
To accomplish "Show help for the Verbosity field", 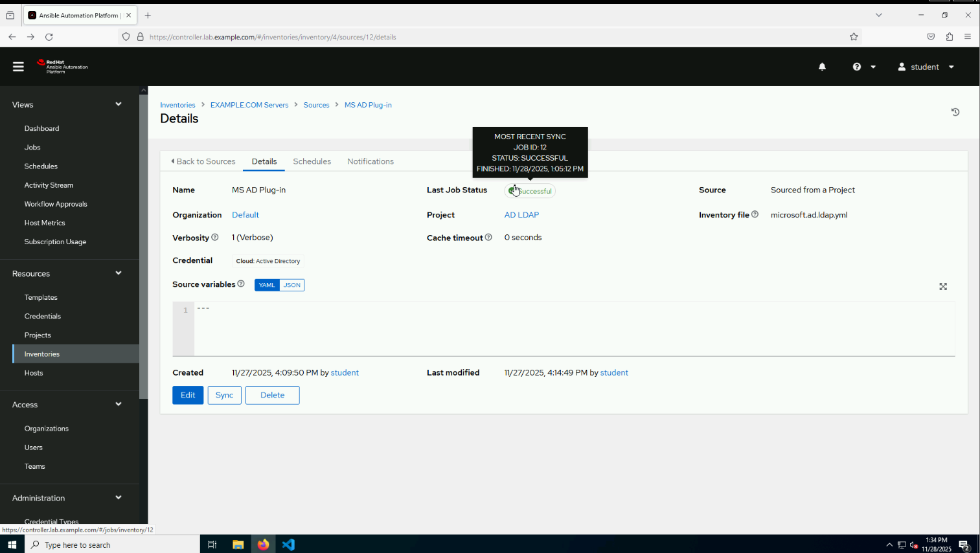I will (215, 238).
